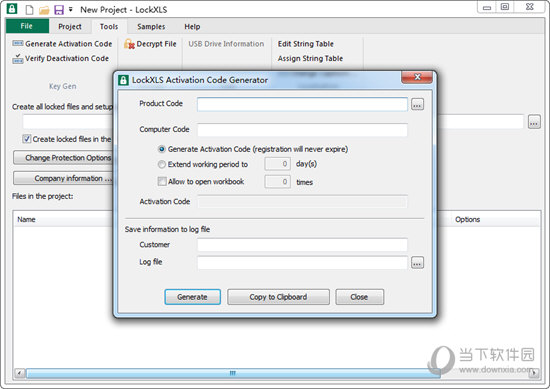The height and width of the screenshot is (389, 550).
Task: Click the times number field
Action: point(277,182)
